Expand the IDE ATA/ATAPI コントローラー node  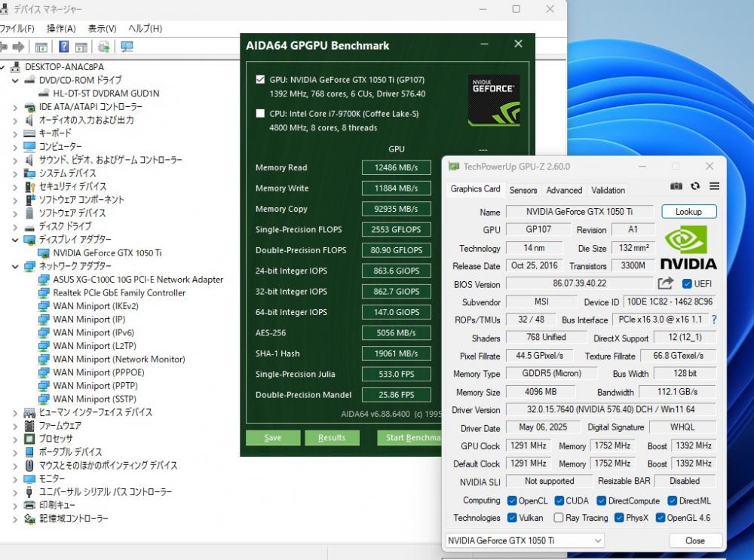pos(15,107)
